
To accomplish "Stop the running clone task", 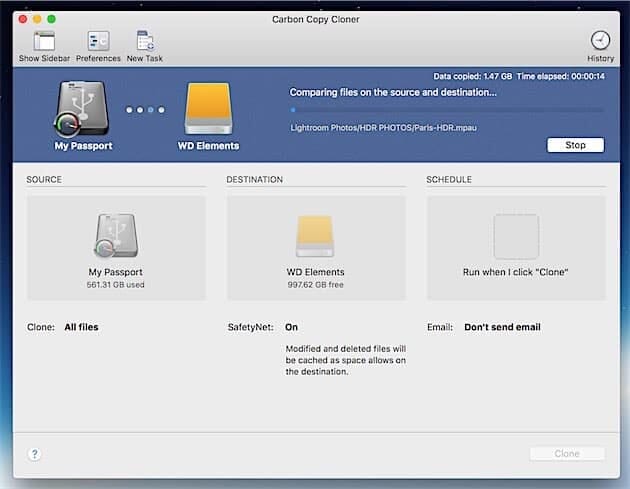I will tap(575, 145).
